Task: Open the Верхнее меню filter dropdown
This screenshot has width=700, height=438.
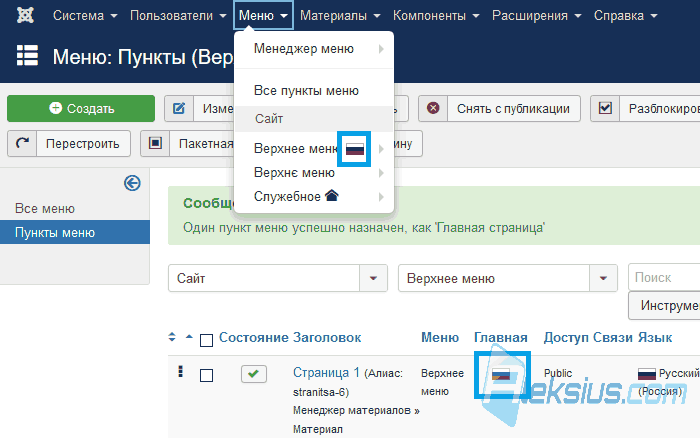Action: (x=508, y=278)
